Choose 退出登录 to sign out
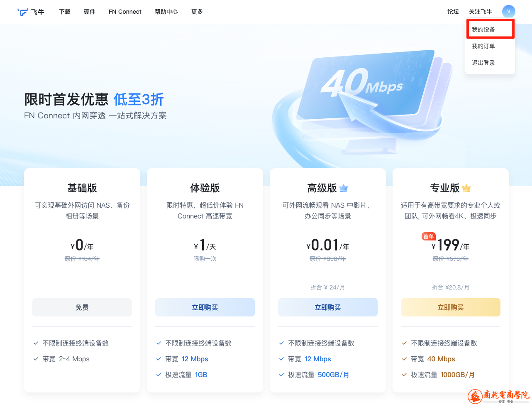The width and height of the screenshot is (532, 407). 490,63
